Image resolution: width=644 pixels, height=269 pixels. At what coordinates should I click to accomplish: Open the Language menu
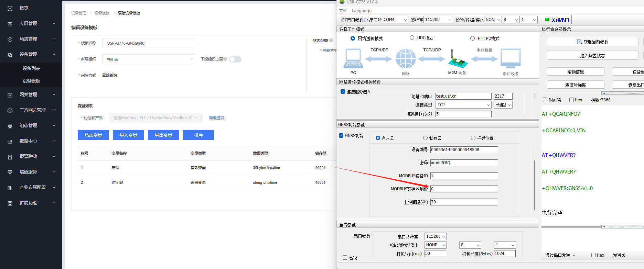362,11
